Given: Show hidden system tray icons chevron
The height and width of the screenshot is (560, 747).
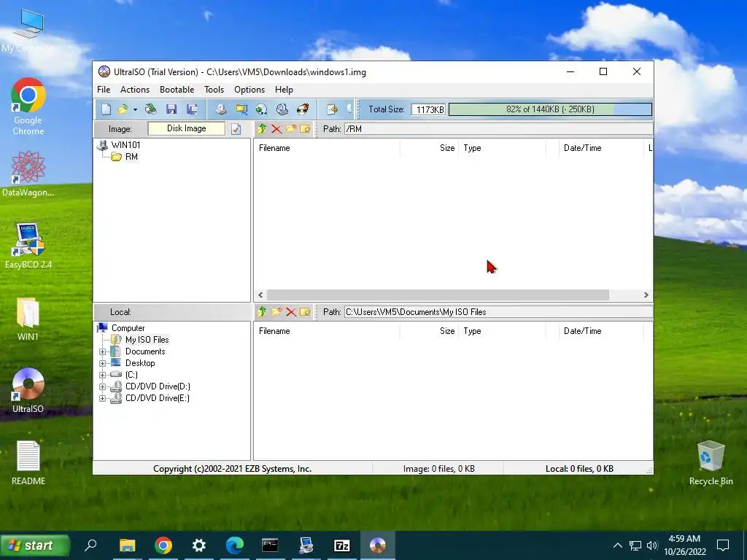Looking at the screenshot, I should click(x=617, y=545).
